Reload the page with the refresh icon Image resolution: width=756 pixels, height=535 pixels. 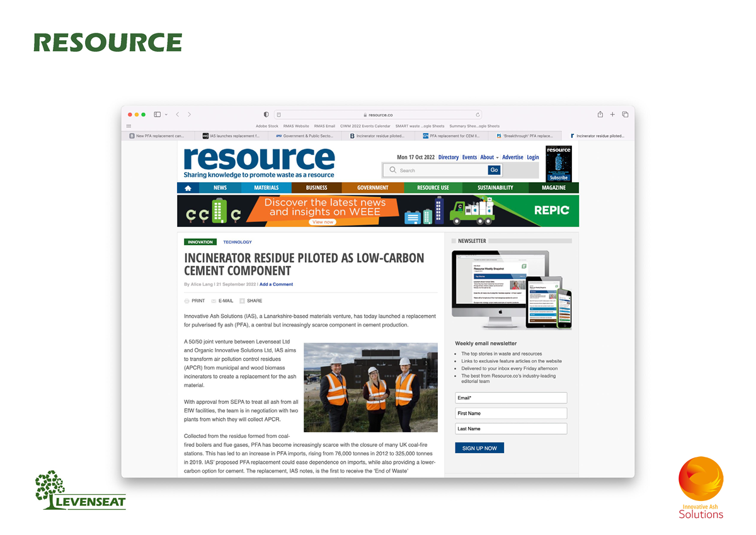[478, 115]
